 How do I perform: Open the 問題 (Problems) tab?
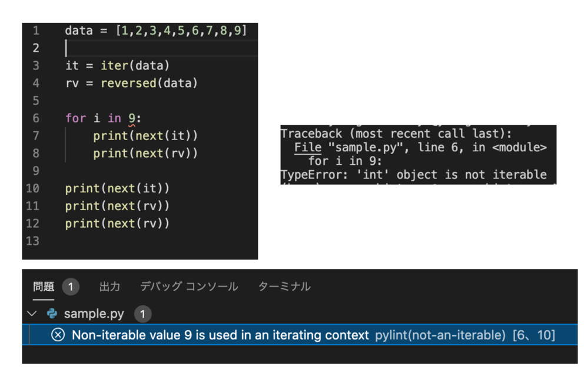(x=44, y=287)
